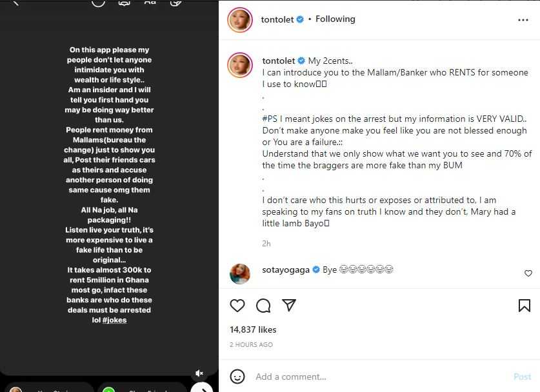
Task: Open emoji picker in comment box
Action: pyautogui.click(x=237, y=377)
